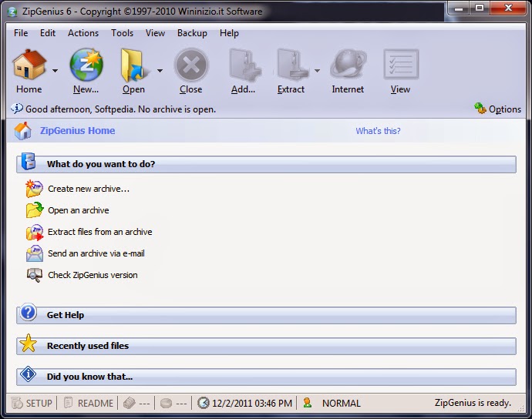532x419 pixels.
Task: Click the Extract toolbar icon
Action: [292, 65]
